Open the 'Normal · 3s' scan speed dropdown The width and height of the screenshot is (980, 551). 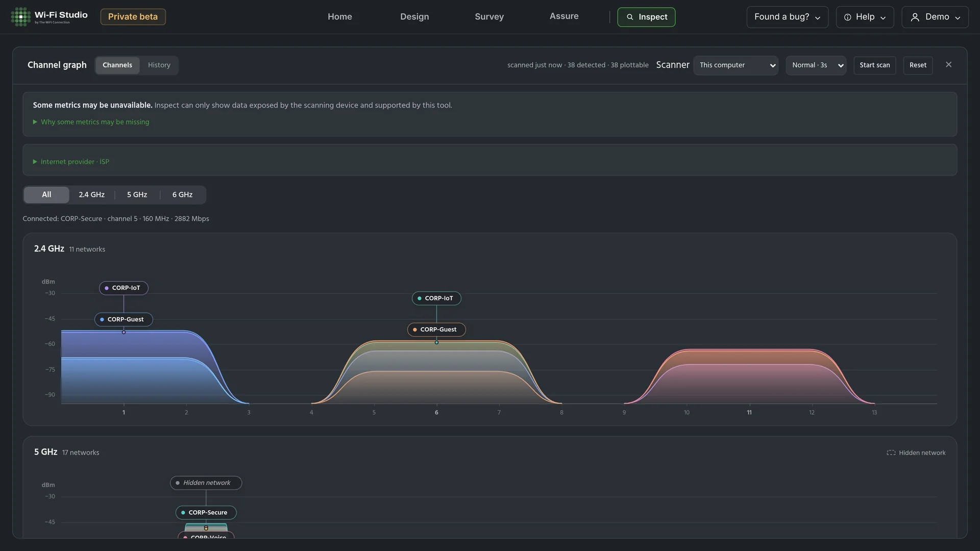click(816, 65)
